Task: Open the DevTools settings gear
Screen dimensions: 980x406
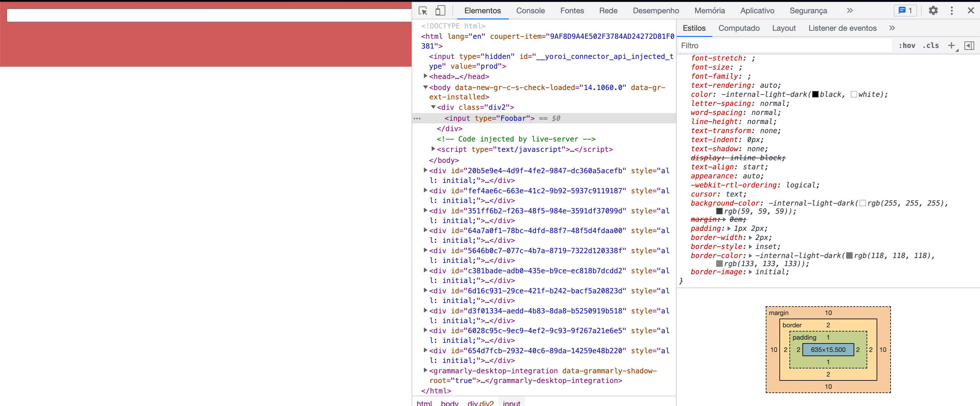Action: click(933, 11)
